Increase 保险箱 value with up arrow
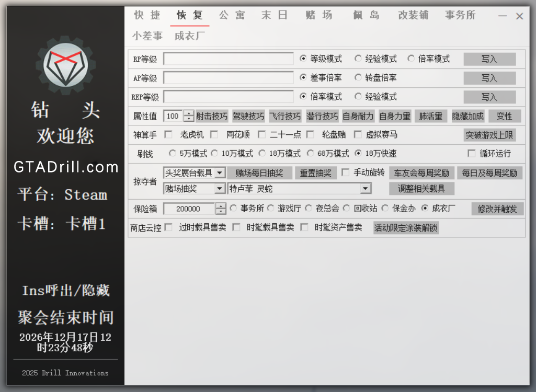 pyautogui.click(x=221, y=206)
